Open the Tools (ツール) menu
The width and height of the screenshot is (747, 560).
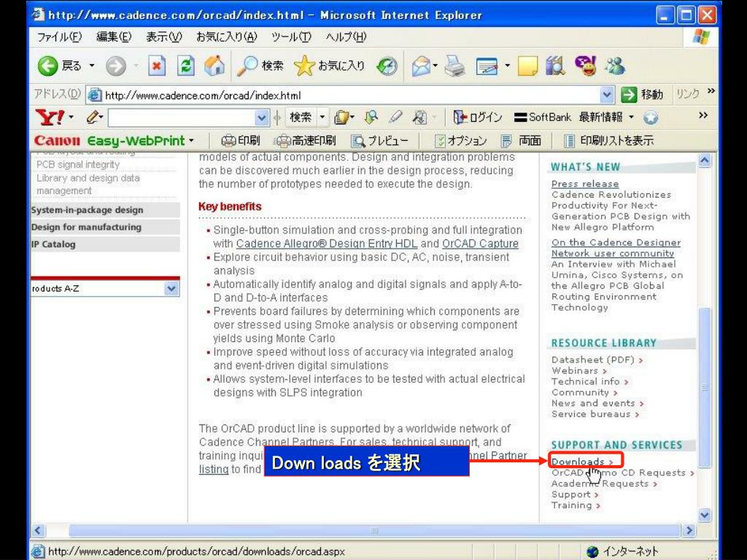(x=291, y=36)
